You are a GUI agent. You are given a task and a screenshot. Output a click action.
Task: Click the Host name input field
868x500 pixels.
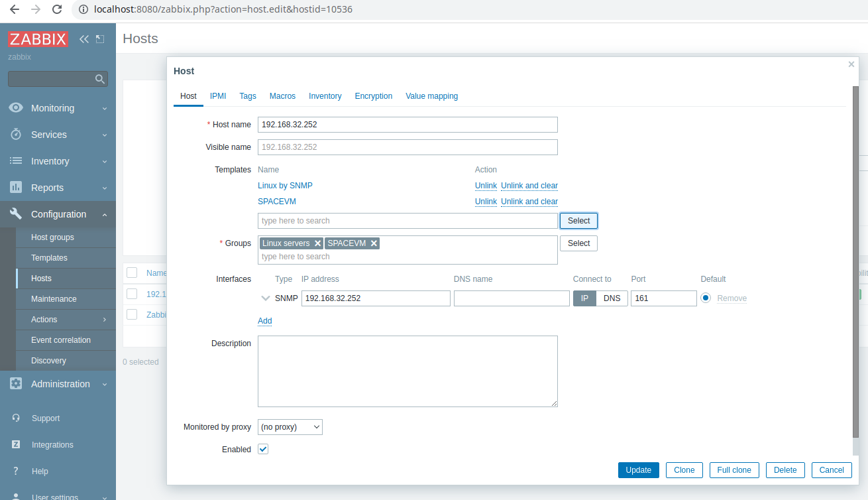point(407,125)
